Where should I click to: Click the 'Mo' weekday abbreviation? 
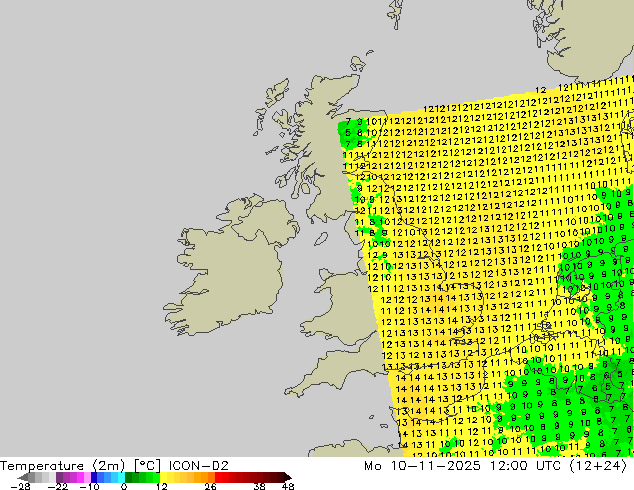tap(372, 466)
